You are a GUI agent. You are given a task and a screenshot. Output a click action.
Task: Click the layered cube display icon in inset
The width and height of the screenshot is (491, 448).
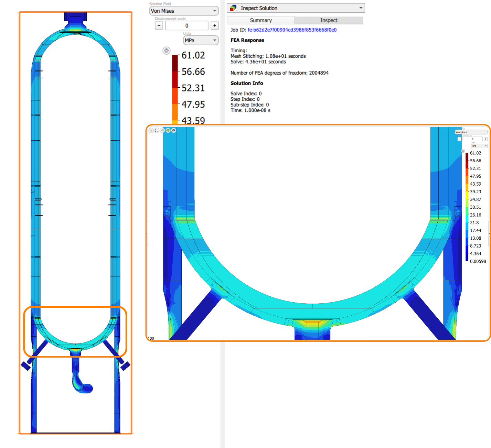(x=168, y=130)
